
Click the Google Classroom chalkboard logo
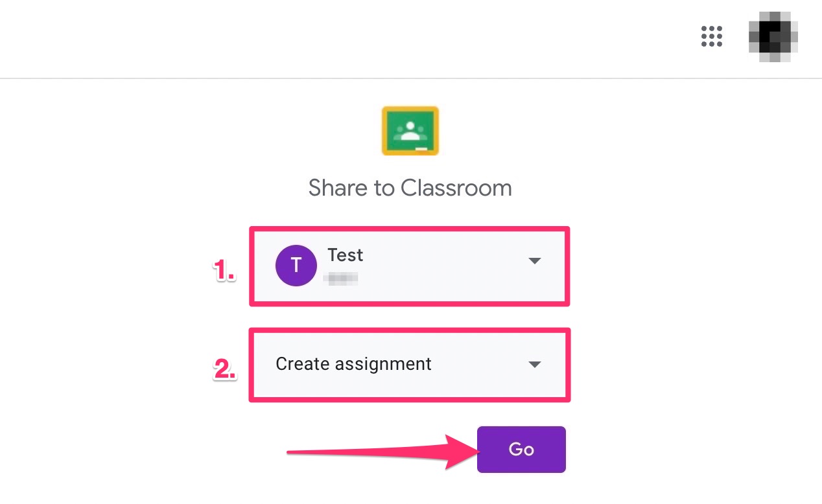pos(410,131)
